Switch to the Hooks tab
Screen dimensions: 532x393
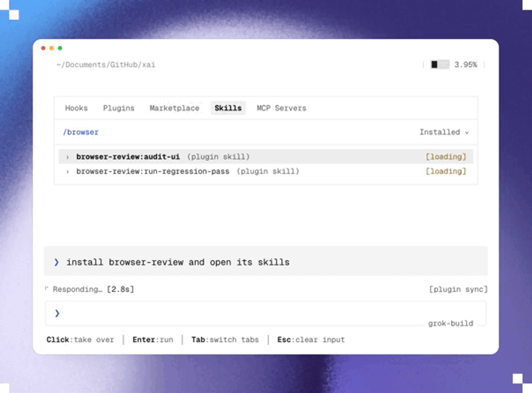point(76,108)
